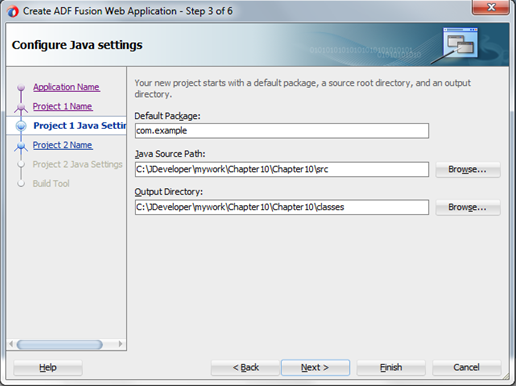The height and width of the screenshot is (386, 516).
Task: Click the Default Package label
Action: pos(167,116)
